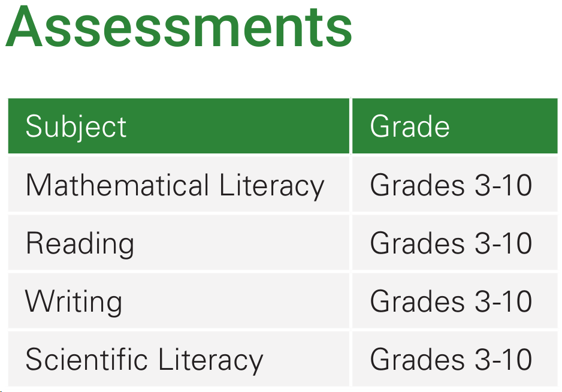This screenshot has width=562, height=392.
Task: Click the grade cell in Reading row
Action: pos(451,244)
